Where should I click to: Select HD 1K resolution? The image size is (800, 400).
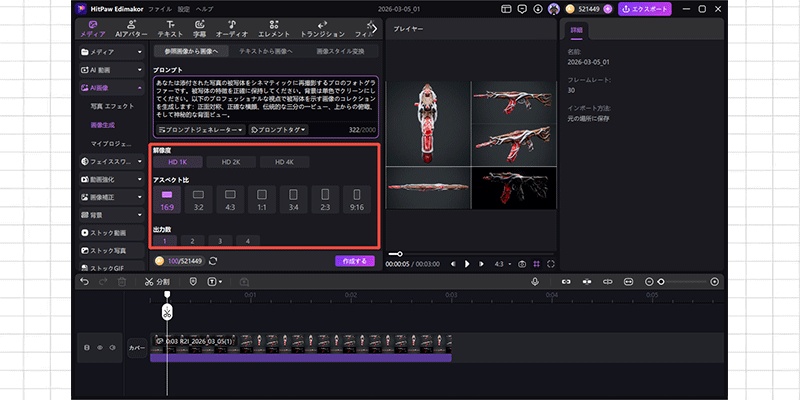178,162
